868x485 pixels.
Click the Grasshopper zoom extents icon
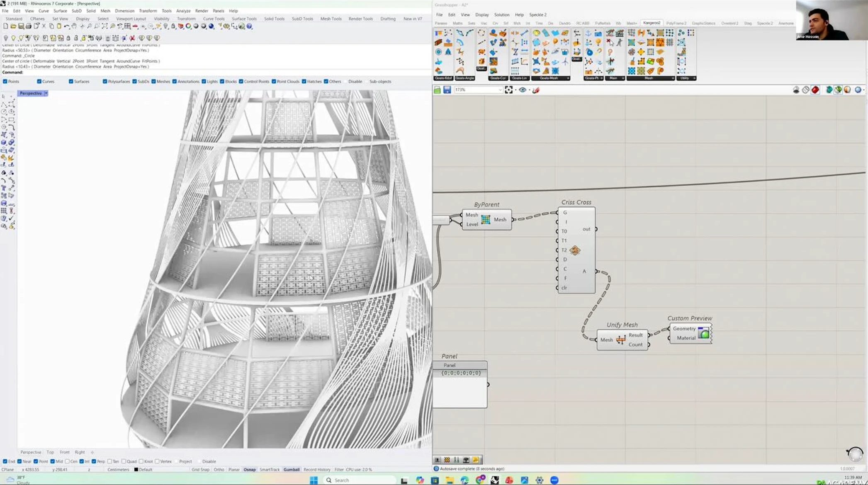click(509, 90)
